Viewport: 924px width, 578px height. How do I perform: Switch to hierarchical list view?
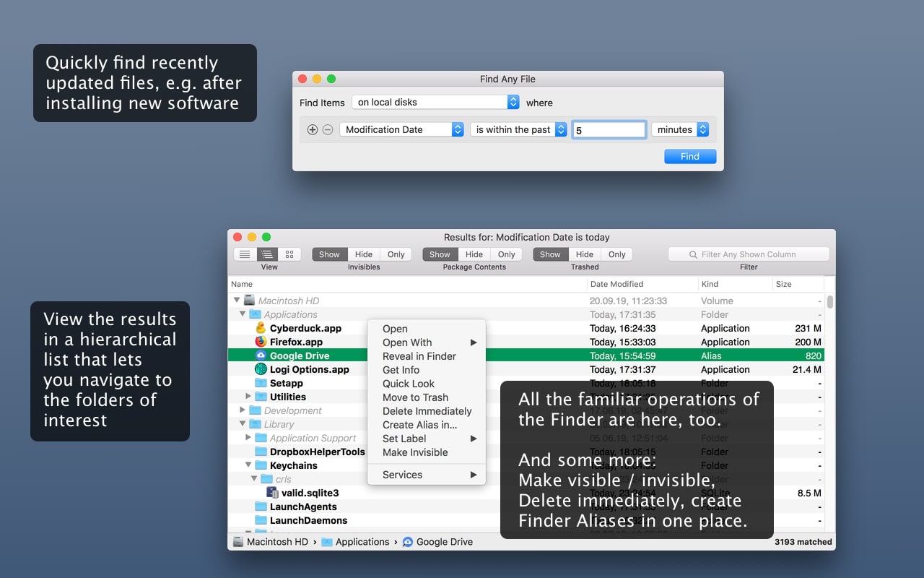coord(266,254)
